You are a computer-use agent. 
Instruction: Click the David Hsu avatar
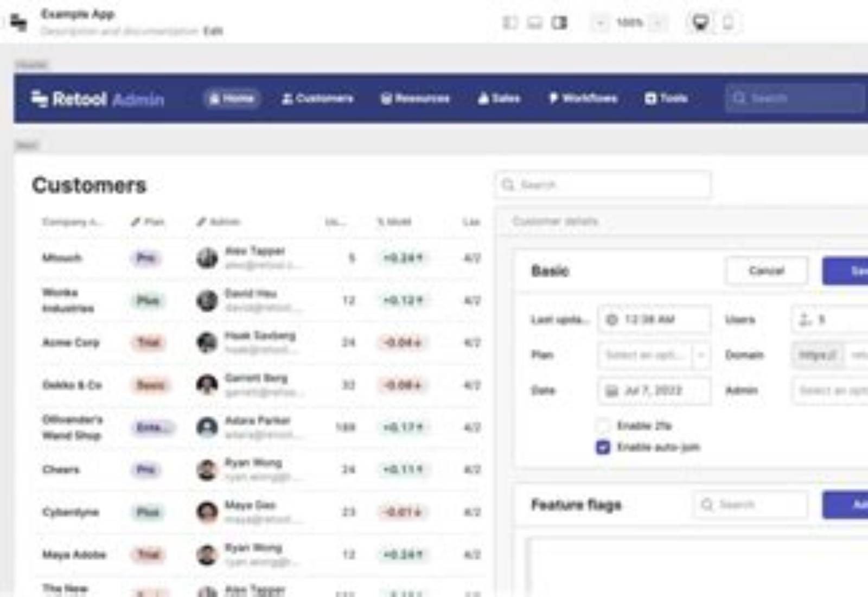(x=207, y=300)
